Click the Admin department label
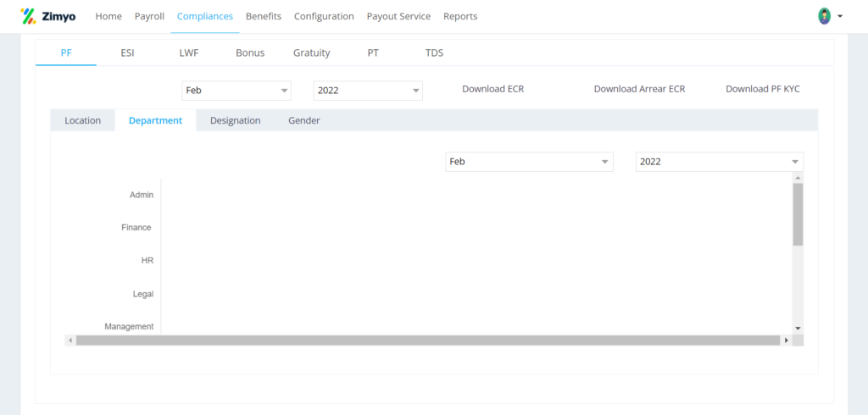Image resolution: width=868 pixels, height=415 pixels. coord(142,195)
